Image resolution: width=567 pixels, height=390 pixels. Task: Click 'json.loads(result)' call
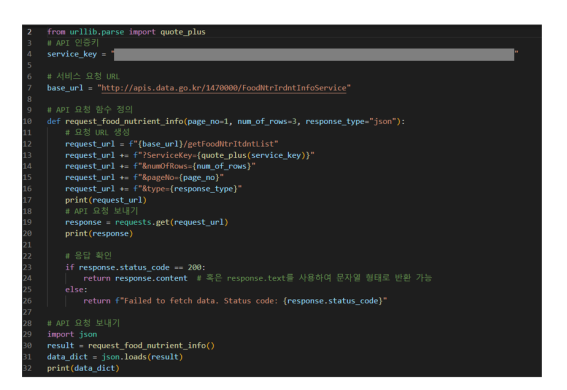(142, 357)
